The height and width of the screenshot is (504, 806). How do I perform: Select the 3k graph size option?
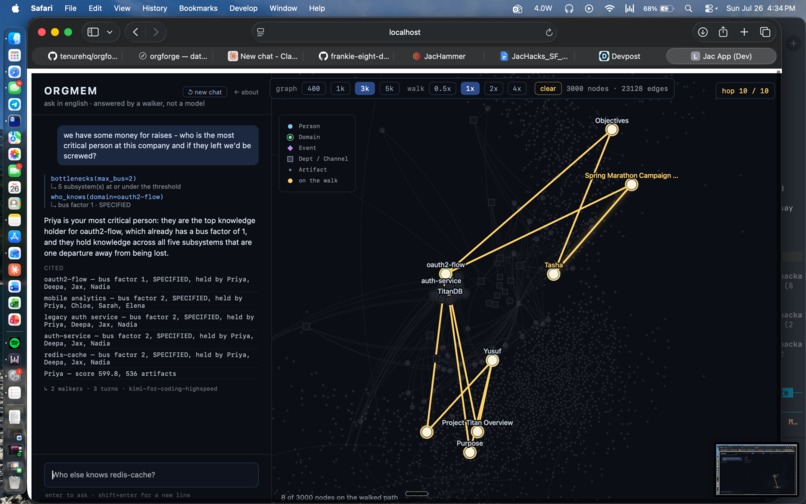[x=364, y=88]
